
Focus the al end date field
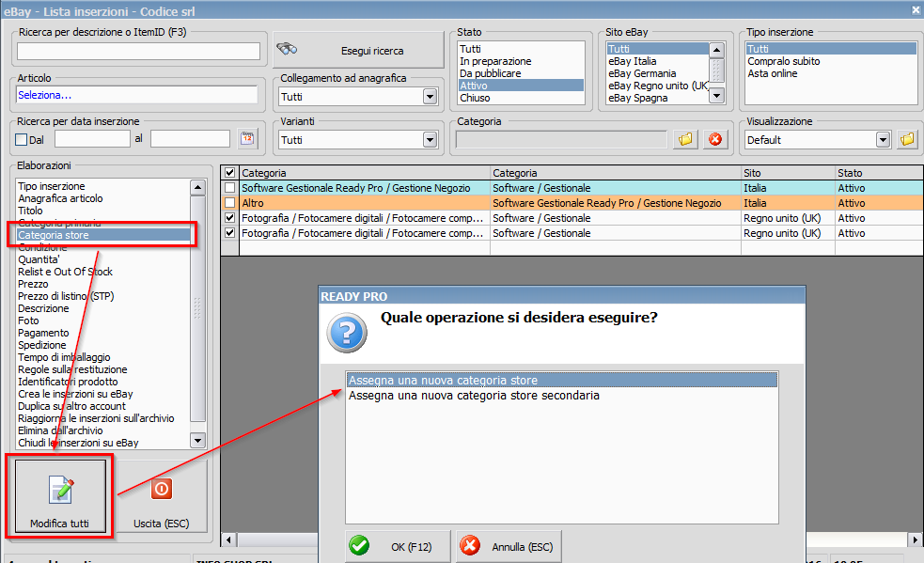[x=190, y=139]
